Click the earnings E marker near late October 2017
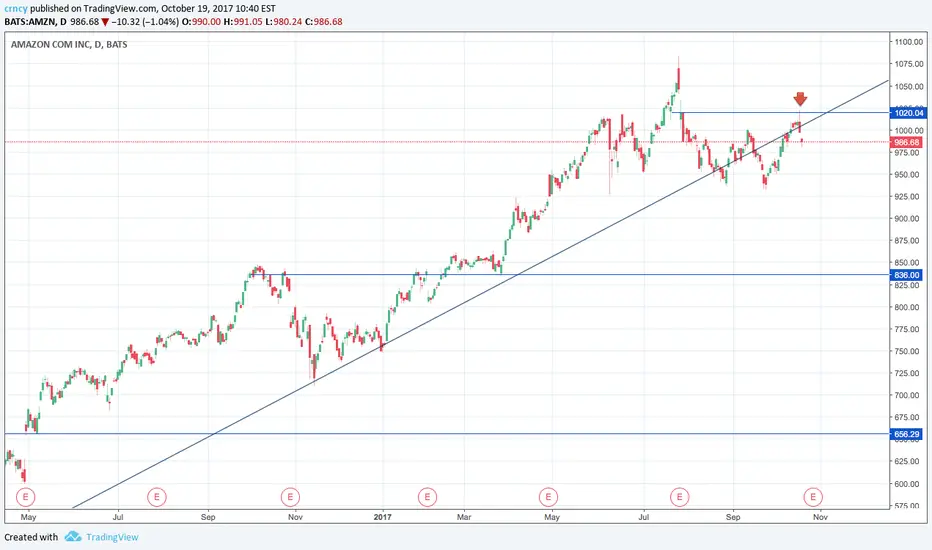Viewport: 932px width, 550px height. [813, 496]
